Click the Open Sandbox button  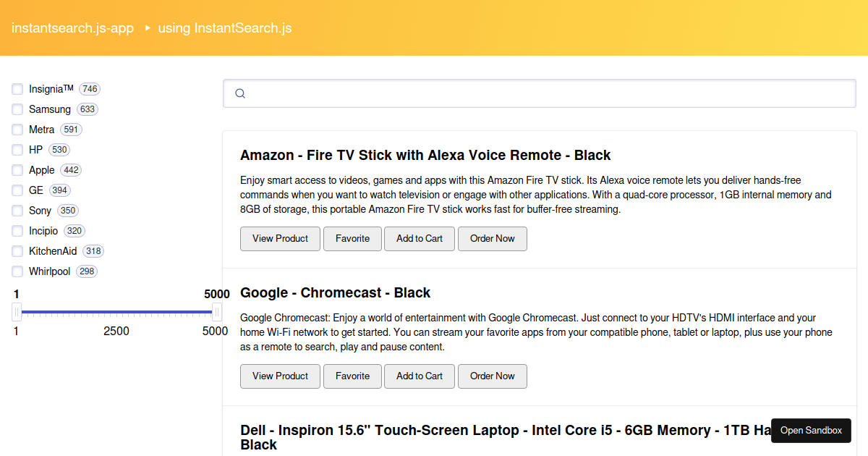point(811,430)
